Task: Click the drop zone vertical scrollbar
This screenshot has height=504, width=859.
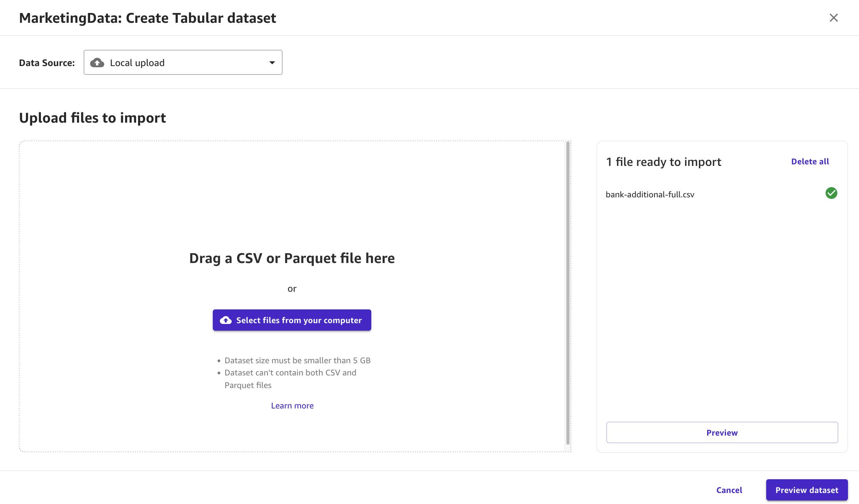Action: tap(568, 293)
